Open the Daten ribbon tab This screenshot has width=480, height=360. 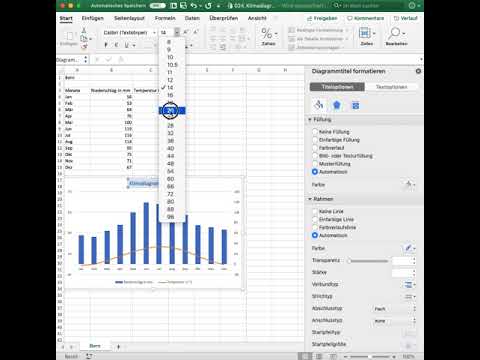pyautogui.click(x=192, y=18)
